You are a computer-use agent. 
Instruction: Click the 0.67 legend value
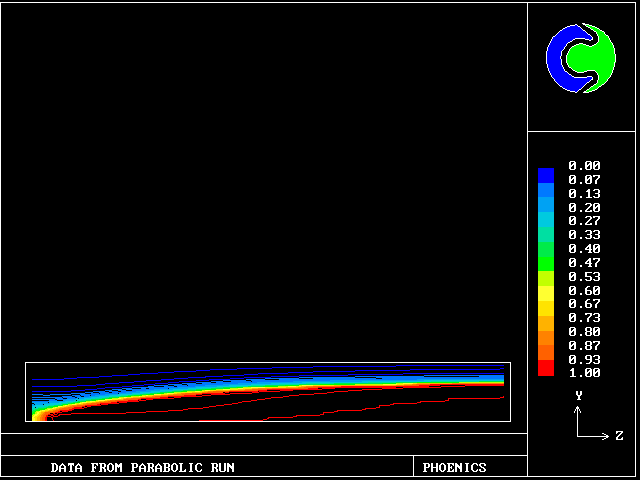[584, 304]
